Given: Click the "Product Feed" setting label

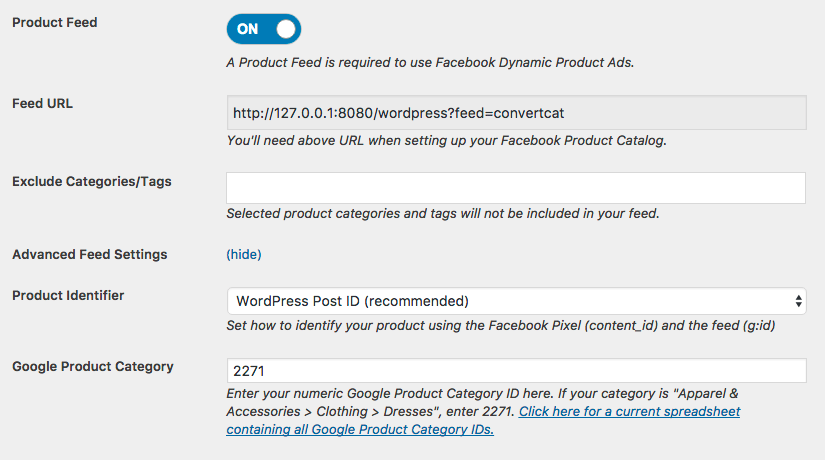Looking at the screenshot, I should point(55,22).
